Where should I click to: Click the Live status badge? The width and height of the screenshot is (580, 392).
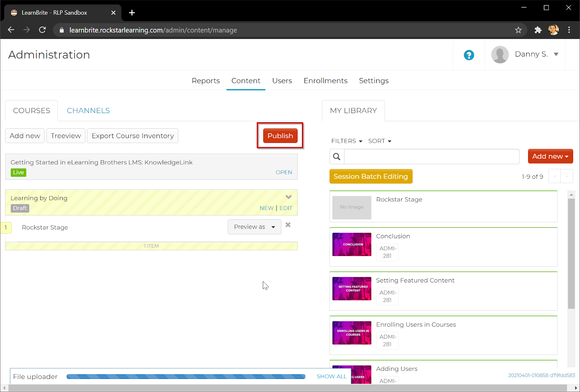pyautogui.click(x=18, y=173)
